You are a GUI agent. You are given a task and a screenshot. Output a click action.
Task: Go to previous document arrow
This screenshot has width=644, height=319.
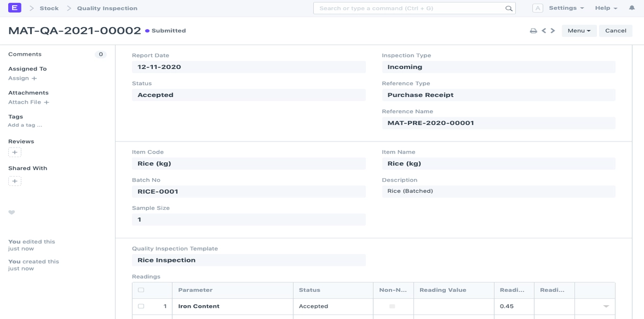(x=544, y=31)
